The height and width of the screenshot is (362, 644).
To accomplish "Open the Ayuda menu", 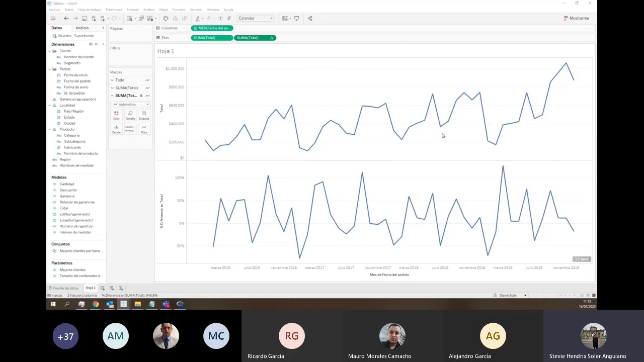I will (228, 10).
